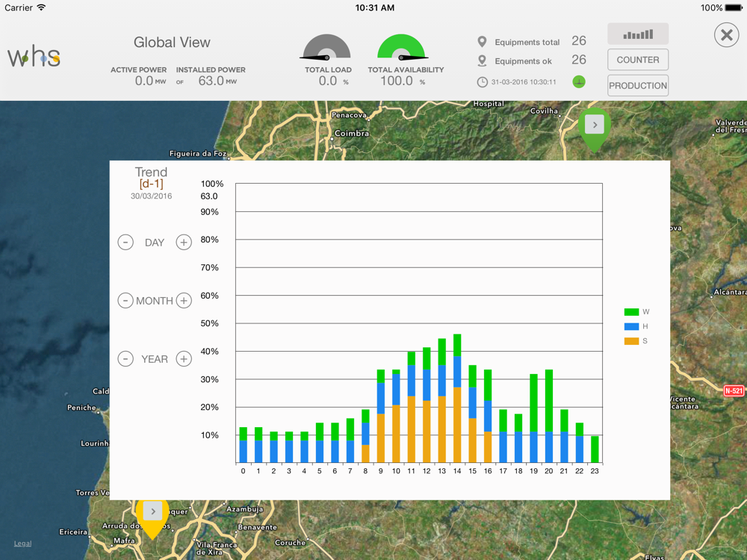The width and height of the screenshot is (747, 560).
Task: Tap the Coimbra city label on the map
Action: tap(352, 134)
